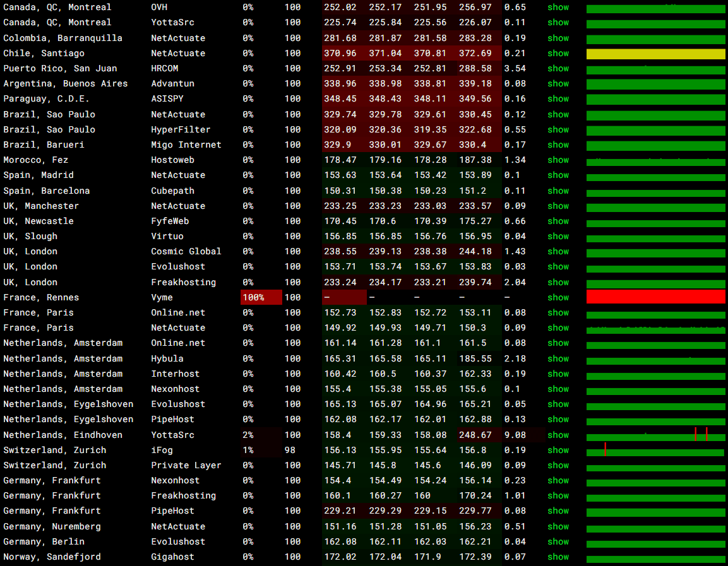The height and width of the screenshot is (566, 728).
Task: Click worst latency value 288.58 for HRCOM
Action: pyautogui.click(x=475, y=69)
